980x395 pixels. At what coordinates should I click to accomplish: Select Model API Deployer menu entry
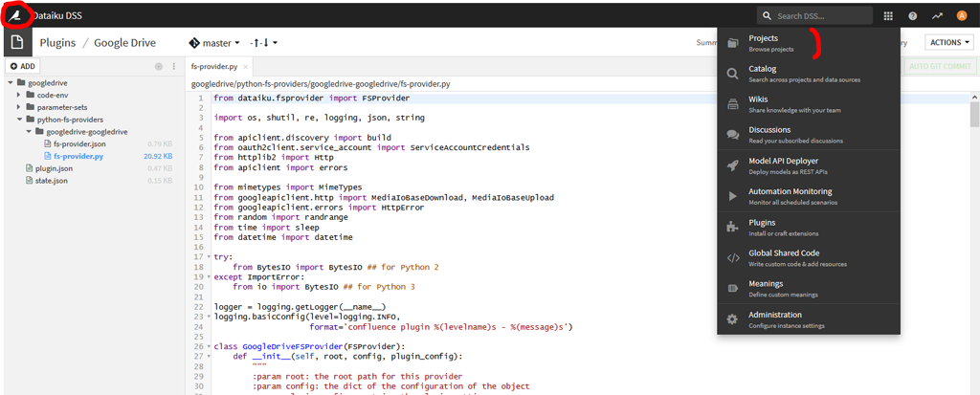coord(809,165)
